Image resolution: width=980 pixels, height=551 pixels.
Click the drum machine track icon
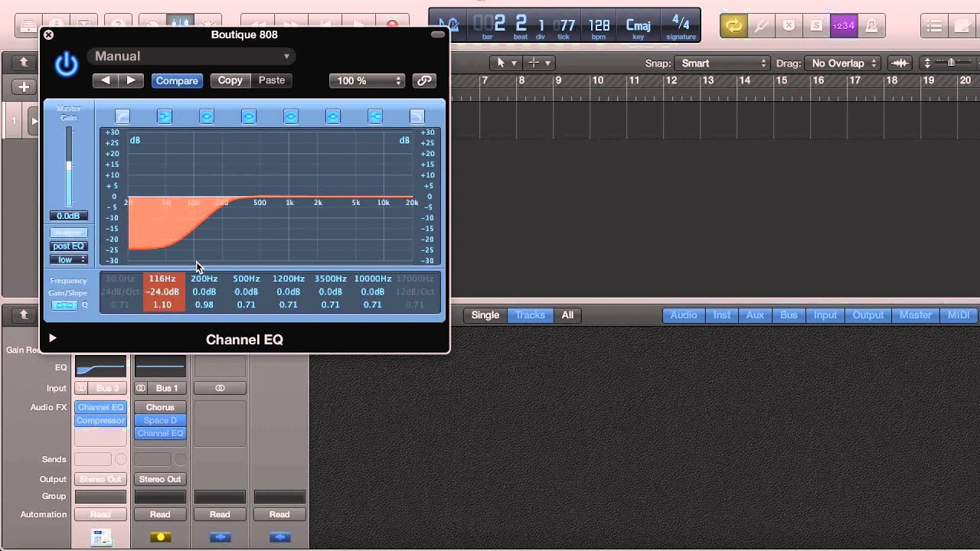[x=100, y=537]
